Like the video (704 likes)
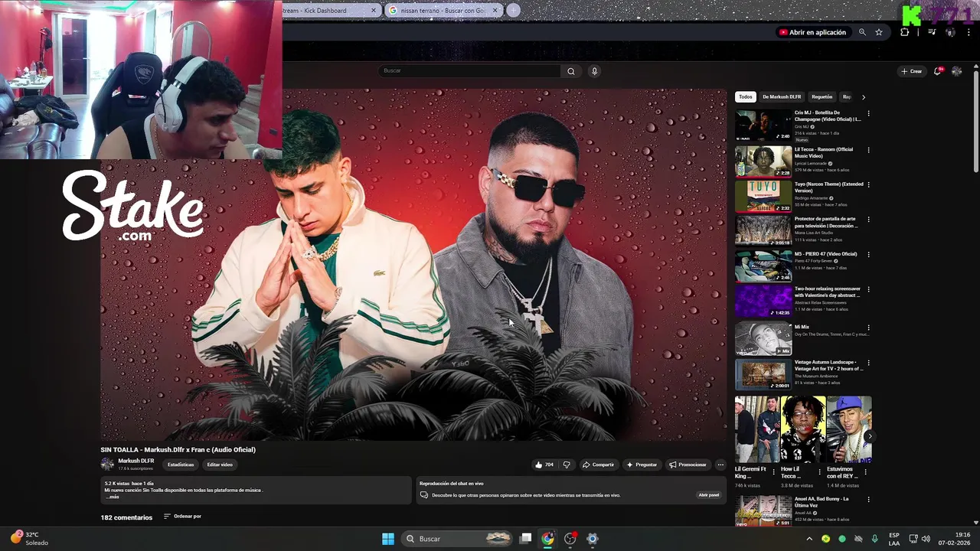The image size is (980, 551). pos(544,465)
